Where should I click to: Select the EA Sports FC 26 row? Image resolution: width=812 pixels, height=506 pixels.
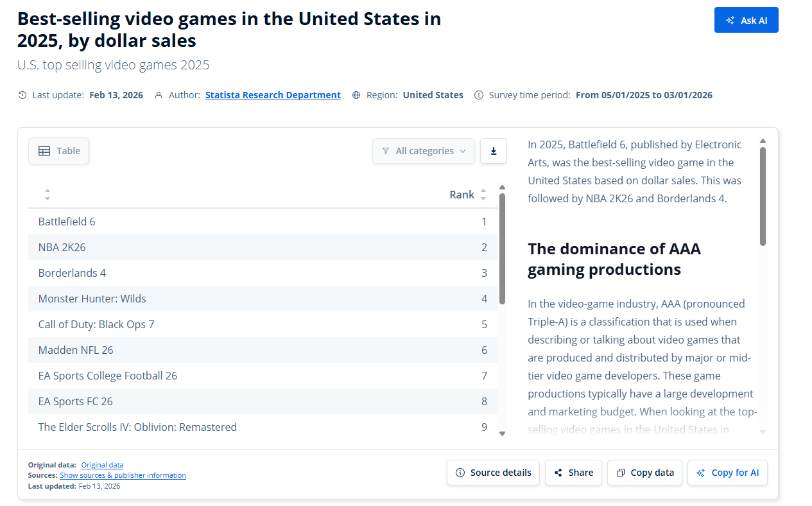263,401
